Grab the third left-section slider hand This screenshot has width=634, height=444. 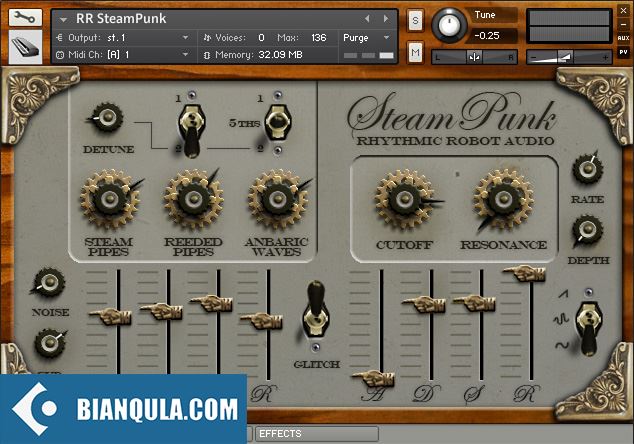point(211,303)
